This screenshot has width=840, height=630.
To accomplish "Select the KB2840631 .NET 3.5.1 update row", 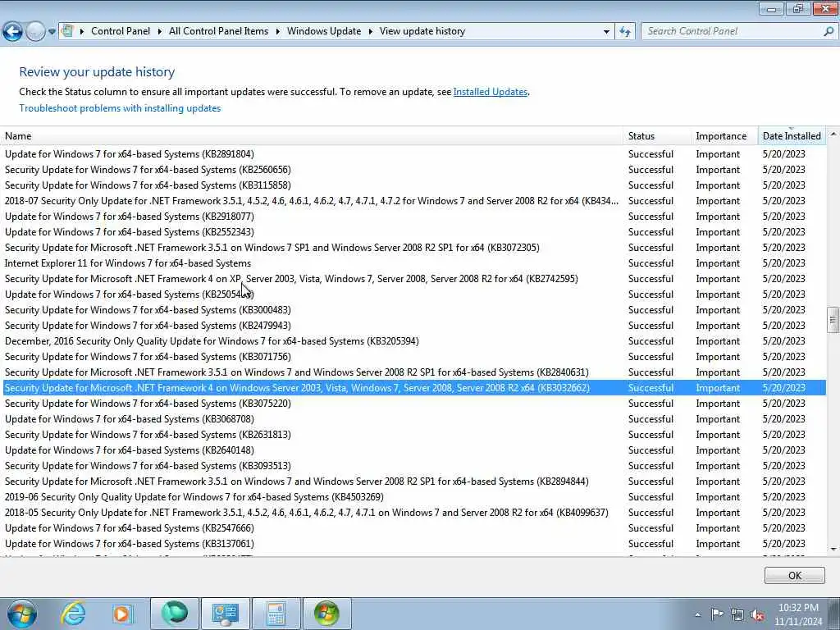I will click(x=414, y=372).
